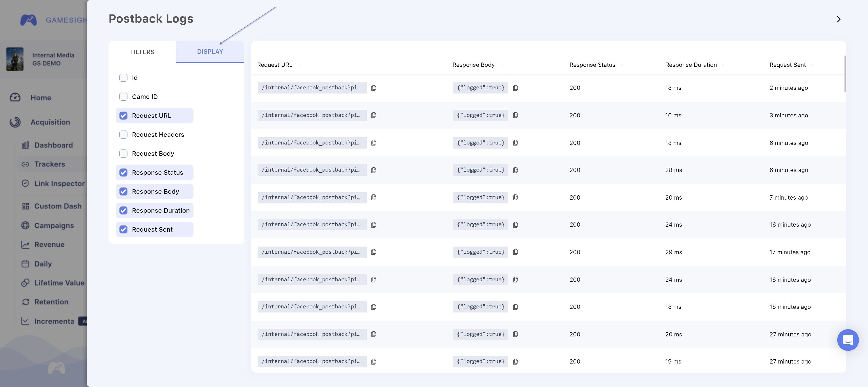Open Trackers page

pos(50,164)
